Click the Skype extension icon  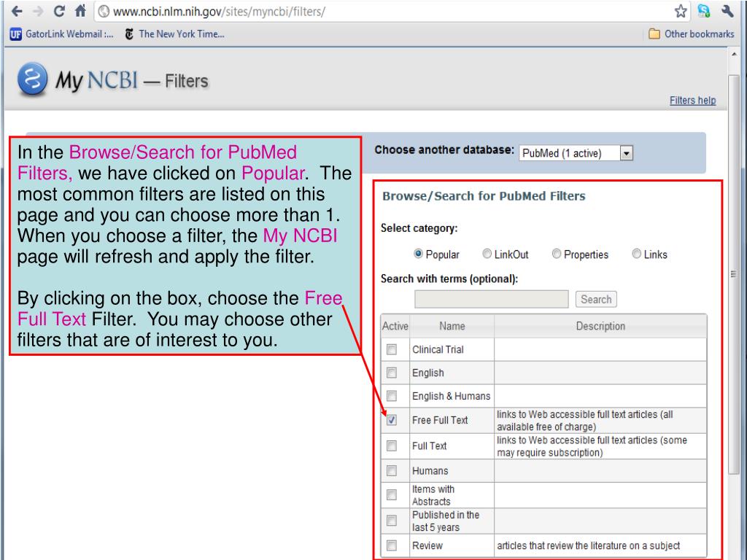coord(704,11)
